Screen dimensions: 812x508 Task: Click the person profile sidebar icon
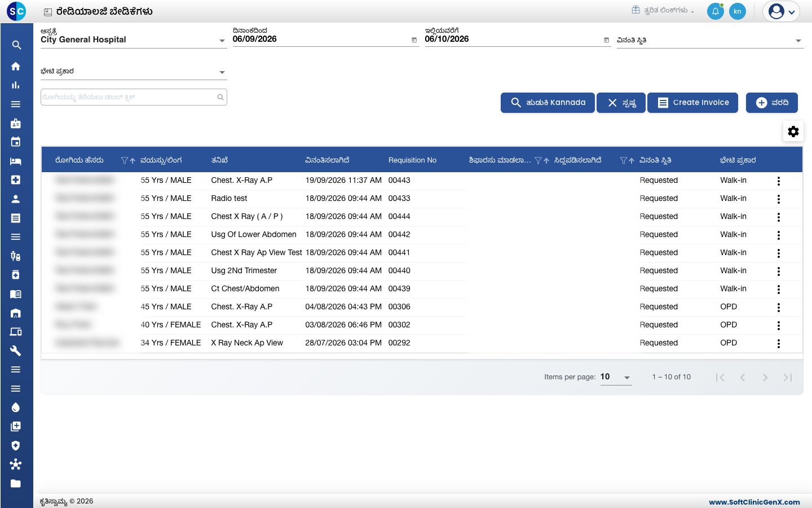pyautogui.click(x=16, y=199)
